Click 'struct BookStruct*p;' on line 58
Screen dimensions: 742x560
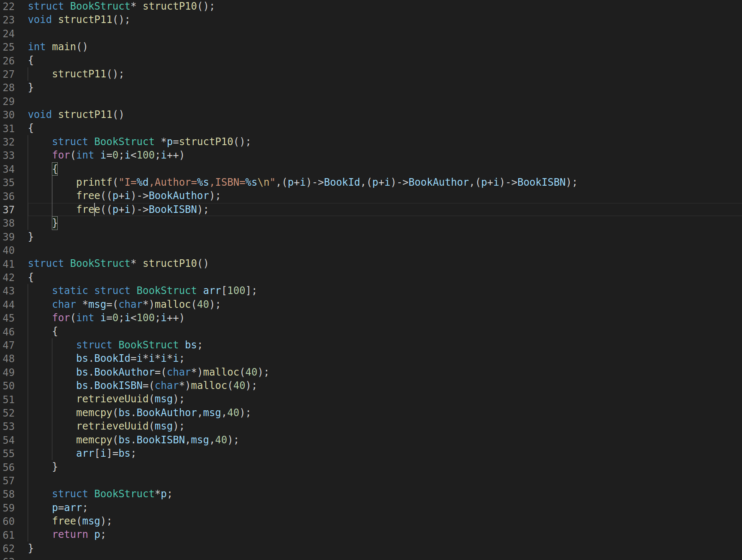click(112, 494)
